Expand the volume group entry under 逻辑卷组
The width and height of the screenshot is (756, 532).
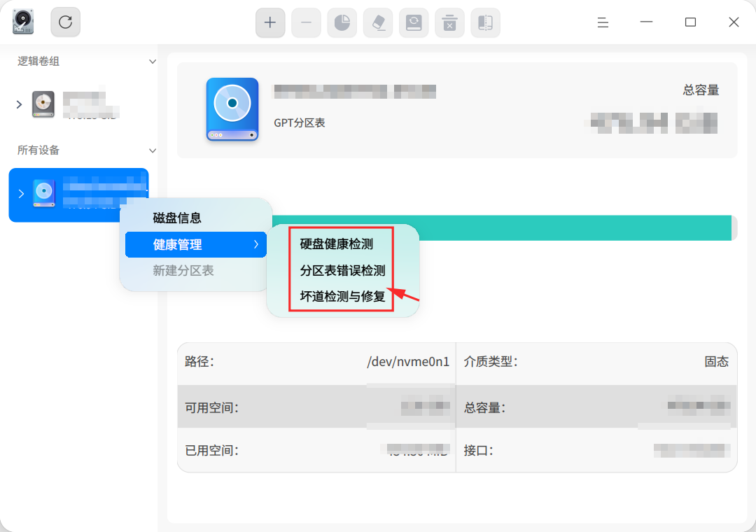pyautogui.click(x=20, y=104)
